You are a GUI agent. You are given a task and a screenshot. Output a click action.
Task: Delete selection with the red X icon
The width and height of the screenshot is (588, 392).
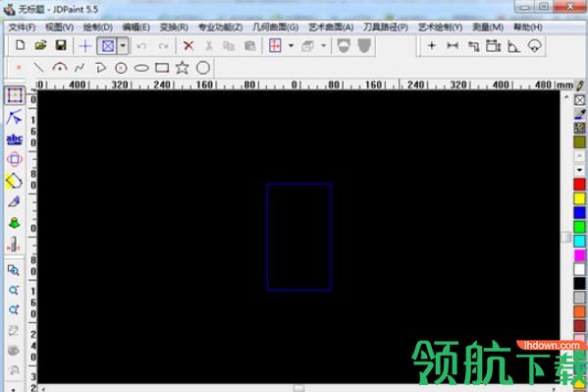[188, 46]
